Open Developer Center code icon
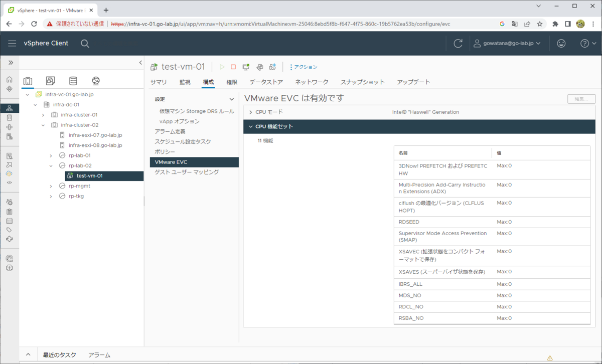This screenshot has width=602, height=364. [10, 183]
